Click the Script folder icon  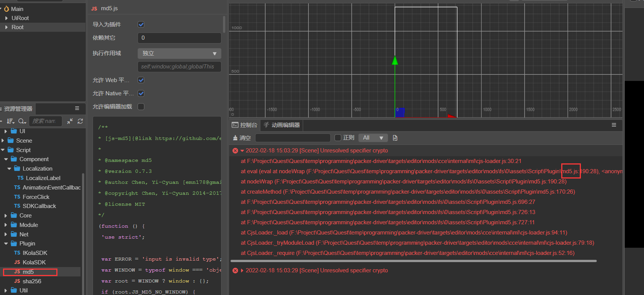pyautogui.click(x=11, y=150)
